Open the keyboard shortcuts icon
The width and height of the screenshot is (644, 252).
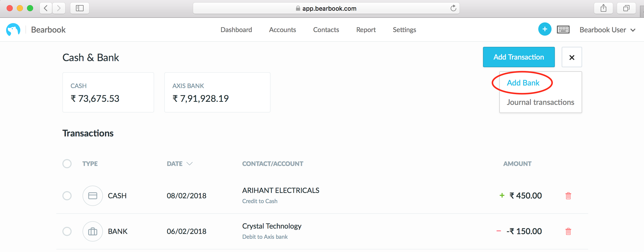tap(563, 30)
